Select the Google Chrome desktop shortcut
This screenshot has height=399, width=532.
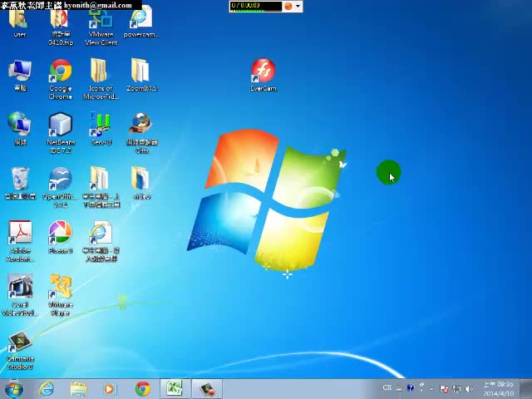pyautogui.click(x=61, y=80)
